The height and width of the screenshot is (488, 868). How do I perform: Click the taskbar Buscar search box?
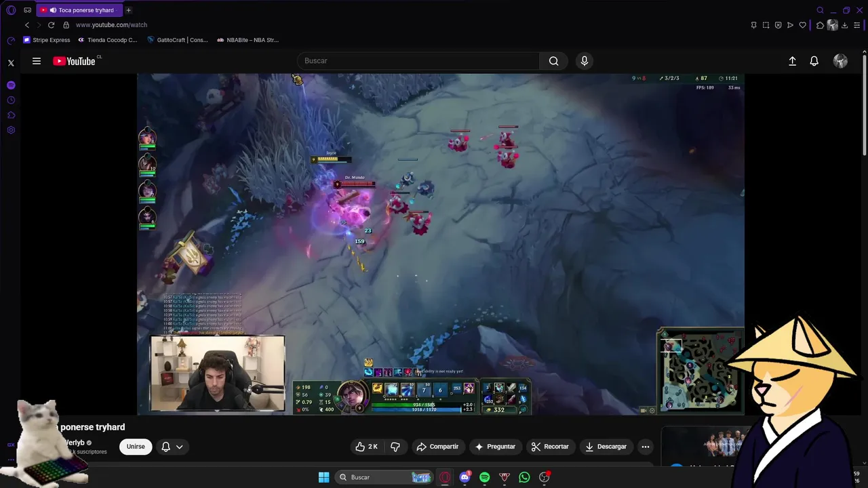coord(384,477)
